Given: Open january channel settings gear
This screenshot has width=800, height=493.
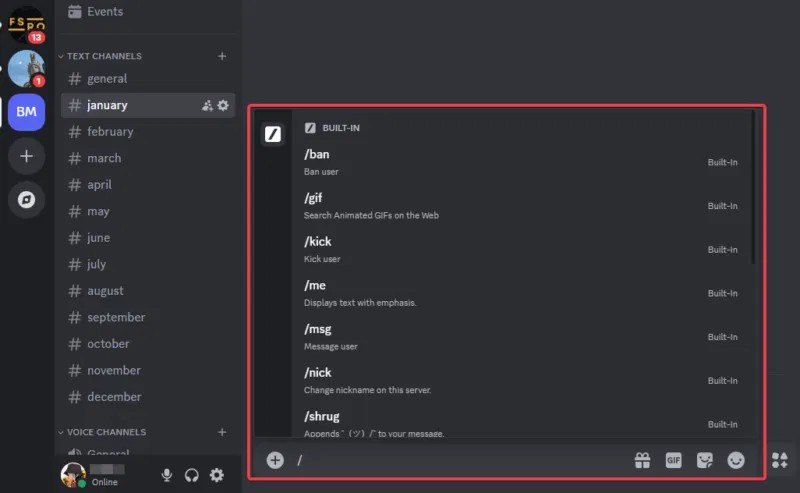Looking at the screenshot, I should [223, 105].
